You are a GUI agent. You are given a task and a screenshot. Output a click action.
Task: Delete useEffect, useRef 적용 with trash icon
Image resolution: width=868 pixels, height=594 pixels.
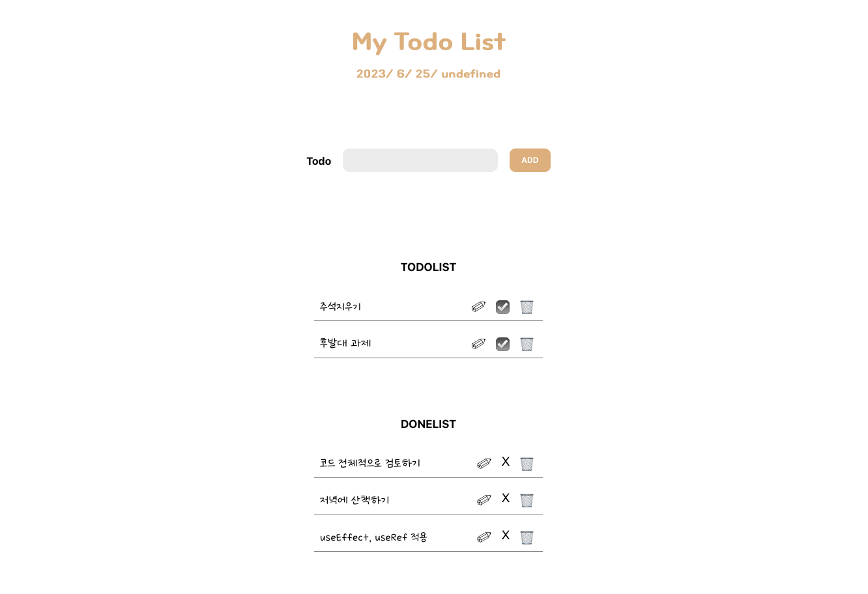(527, 537)
